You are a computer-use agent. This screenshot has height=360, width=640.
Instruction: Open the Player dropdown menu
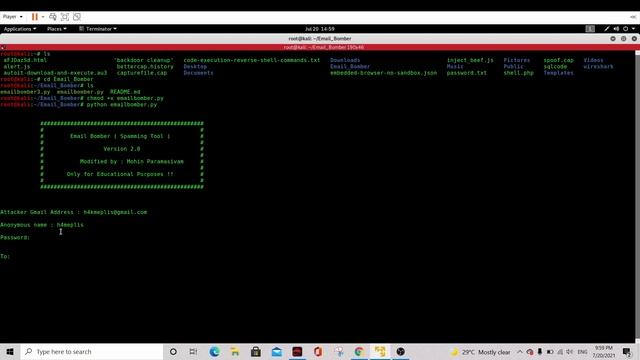[x=13, y=17]
